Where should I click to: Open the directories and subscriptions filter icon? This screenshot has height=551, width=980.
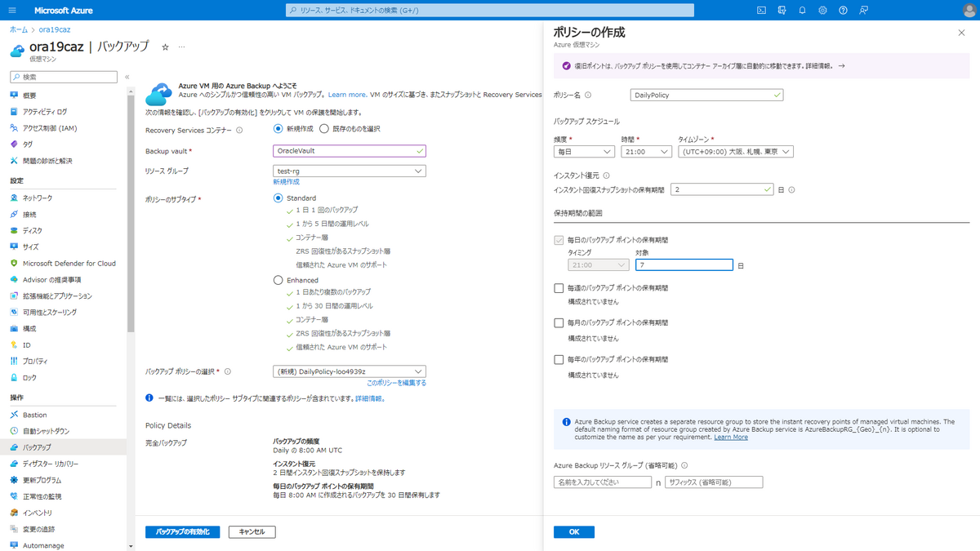pos(782,11)
